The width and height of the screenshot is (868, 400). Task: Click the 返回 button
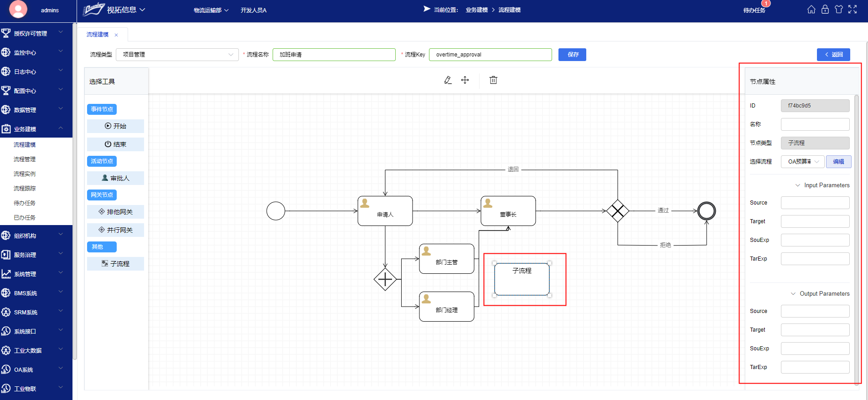pyautogui.click(x=833, y=55)
